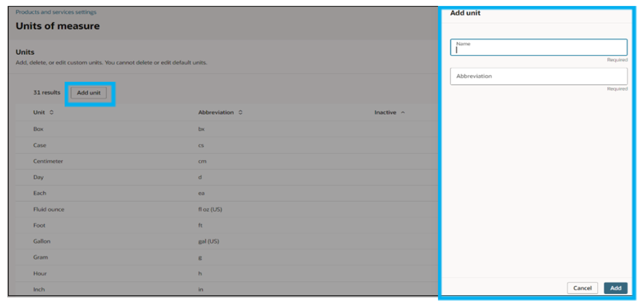The width and height of the screenshot is (644, 304).
Task: Select the Box unit row
Action: (227, 129)
